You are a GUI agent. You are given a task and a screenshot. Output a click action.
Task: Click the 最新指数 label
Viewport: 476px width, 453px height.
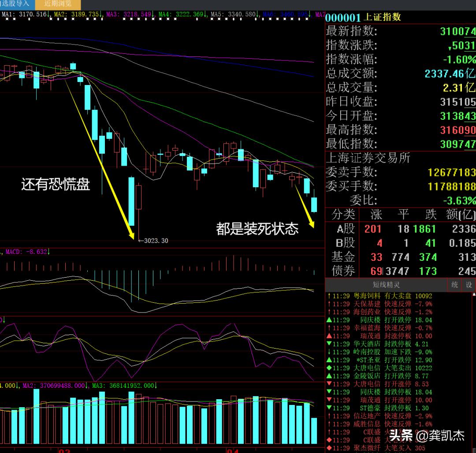point(352,31)
